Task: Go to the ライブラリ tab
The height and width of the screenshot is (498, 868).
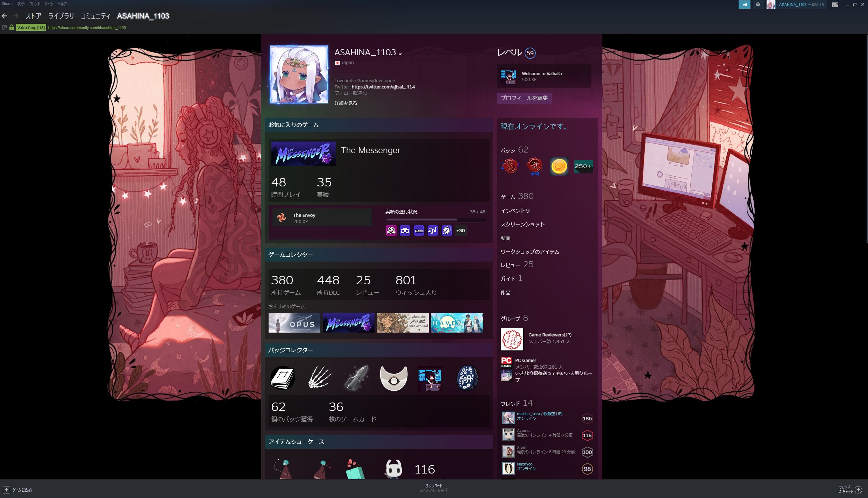Action: 61,16
